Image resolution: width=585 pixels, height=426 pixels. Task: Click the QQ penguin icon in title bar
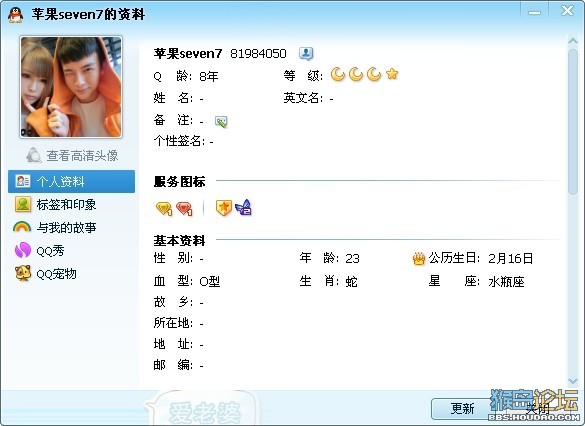15,15
